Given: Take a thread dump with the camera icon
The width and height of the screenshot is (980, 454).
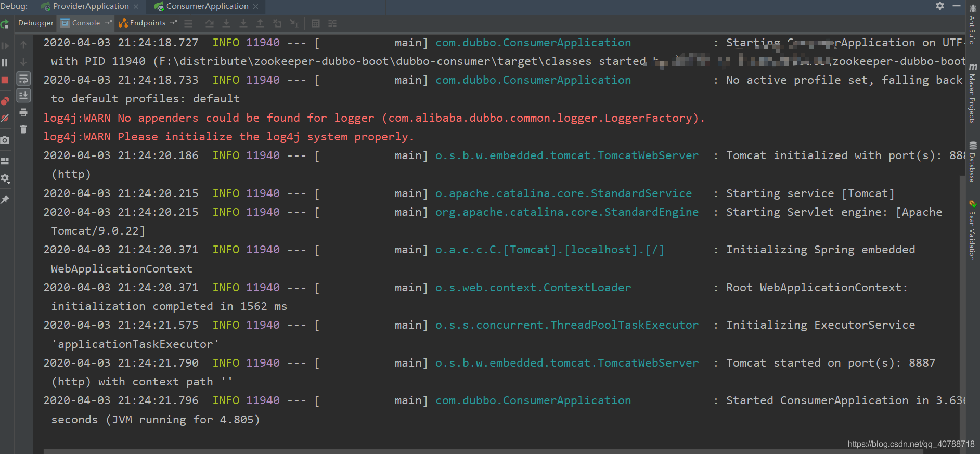Looking at the screenshot, I should (5, 140).
